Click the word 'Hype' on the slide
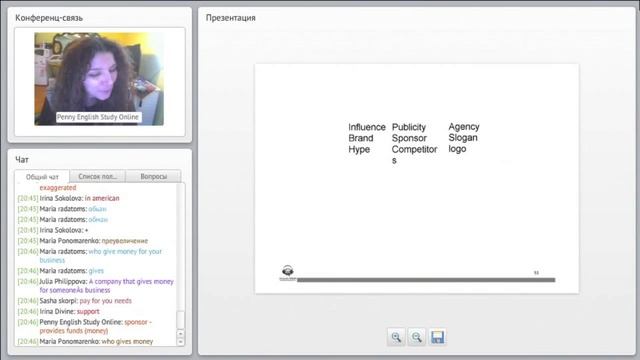Viewport: 640px width, 360px height. click(x=359, y=150)
